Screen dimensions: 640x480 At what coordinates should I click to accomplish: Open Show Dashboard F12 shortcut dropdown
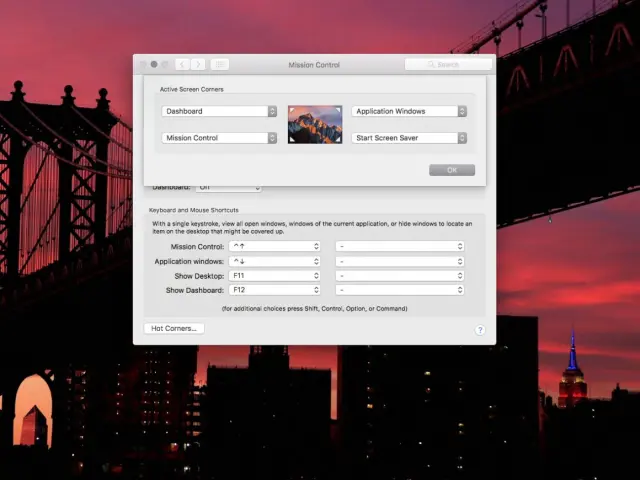(x=275, y=290)
